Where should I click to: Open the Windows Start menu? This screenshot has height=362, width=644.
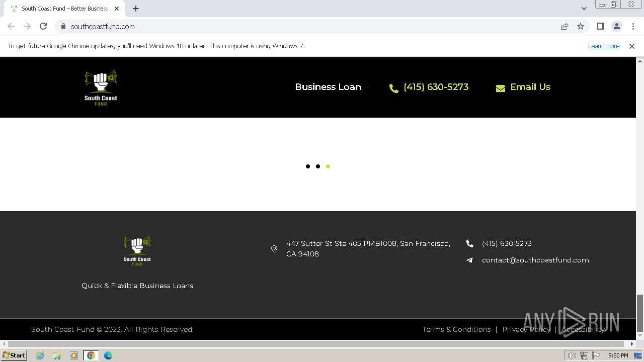[x=14, y=355]
